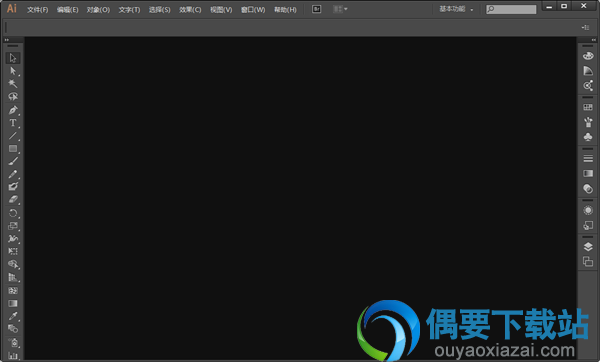Image resolution: width=600 pixels, height=362 pixels.
Task: Open the arrange documents dropdown
Action: [x=340, y=9]
